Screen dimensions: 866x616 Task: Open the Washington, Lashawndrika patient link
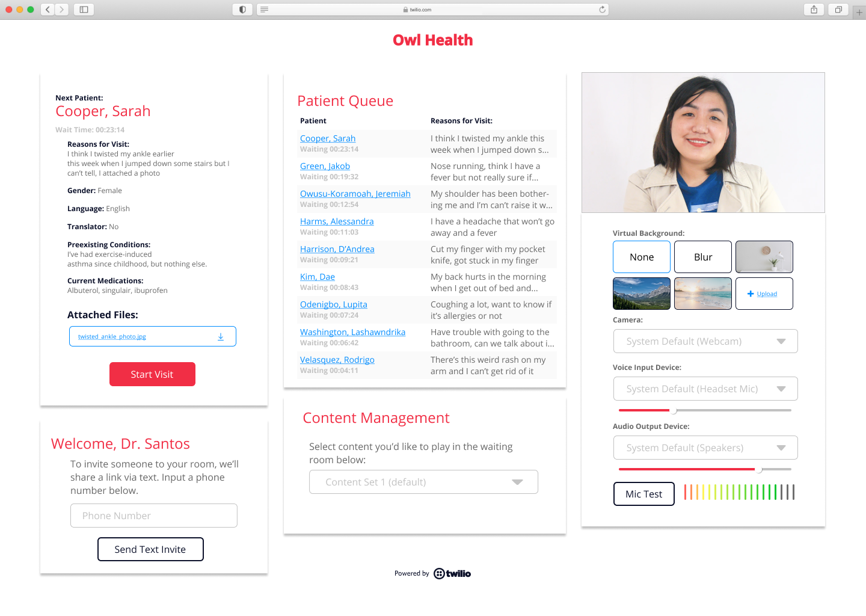pos(352,332)
